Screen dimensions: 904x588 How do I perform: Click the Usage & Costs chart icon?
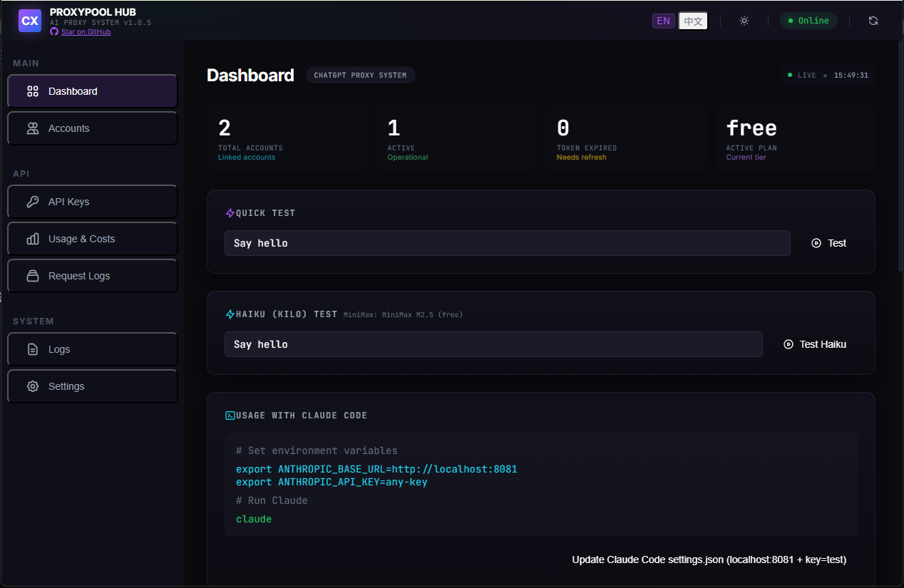pyautogui.click(x=32, y=238)
